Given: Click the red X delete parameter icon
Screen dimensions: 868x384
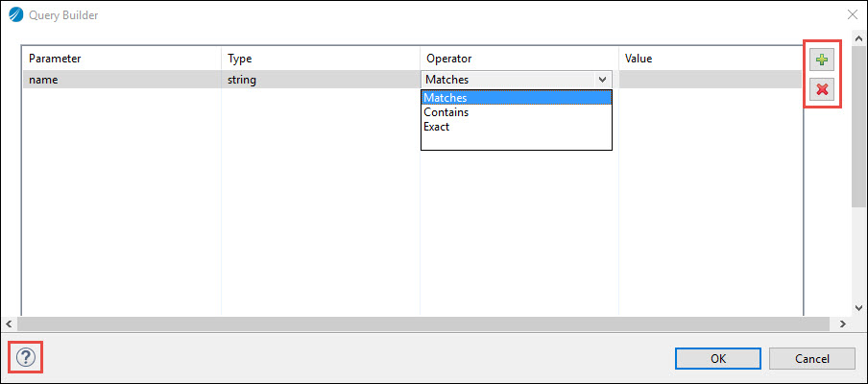Looking at the screenshot, I should 822,90.
